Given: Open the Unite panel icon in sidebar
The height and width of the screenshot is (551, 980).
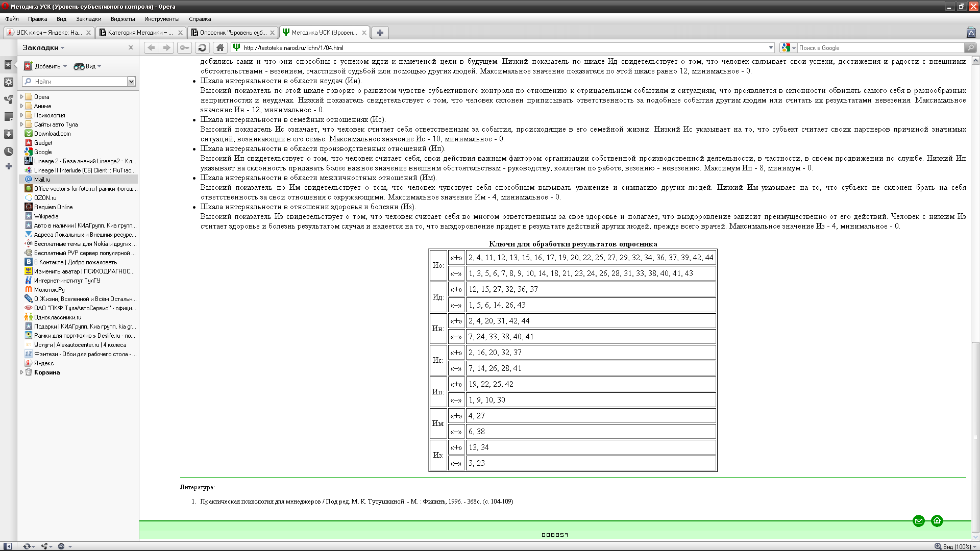Looking at the screenshot, I should (x=8, y=99).
